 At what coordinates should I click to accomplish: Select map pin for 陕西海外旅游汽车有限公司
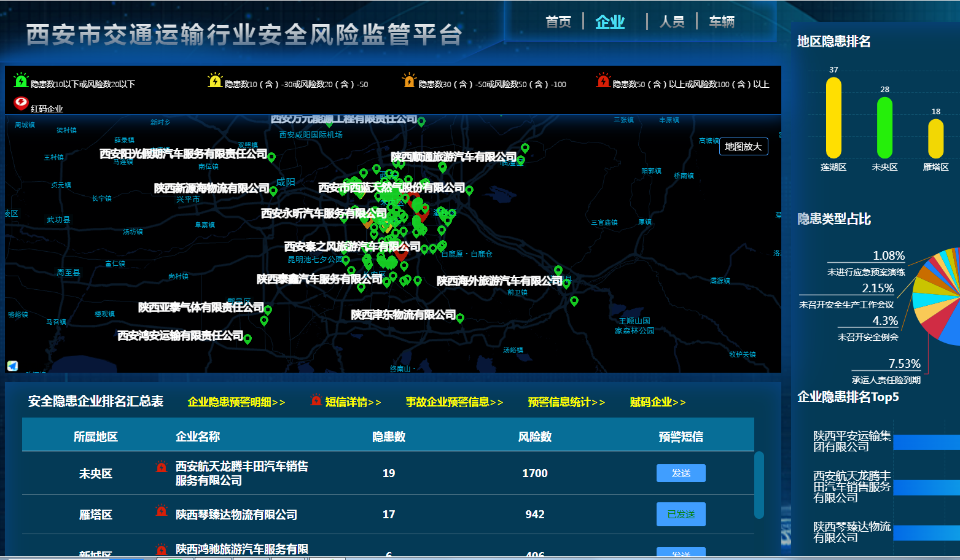pyautogui.click(x=566, y=284)
